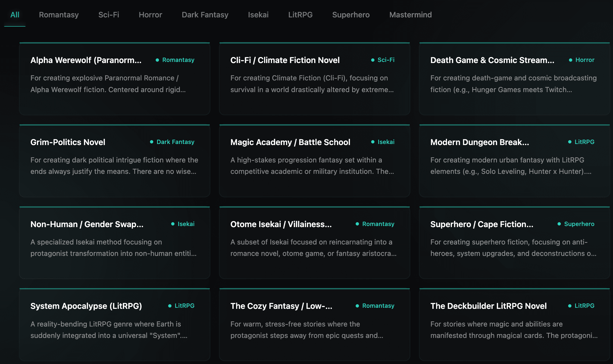Open the Non-Human / Gender Swap card
The width and height of the screenshot is (613, 364).
pos(114,243)
